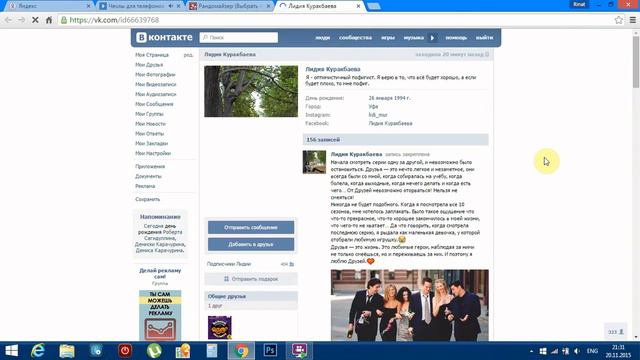Click the city Уфа link

pos(373,107)
